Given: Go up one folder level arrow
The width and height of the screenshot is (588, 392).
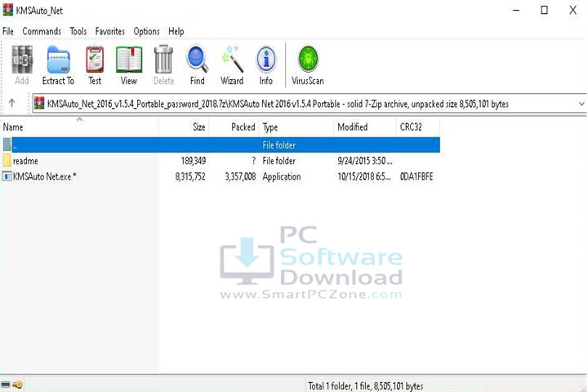Looking at the screenshot, I should tap(11, 102).
